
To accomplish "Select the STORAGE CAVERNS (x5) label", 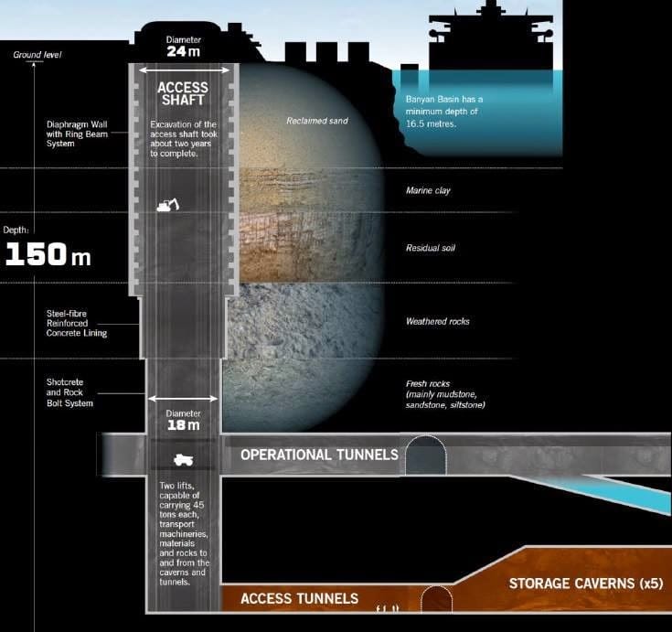I will (x=585, y=584).
